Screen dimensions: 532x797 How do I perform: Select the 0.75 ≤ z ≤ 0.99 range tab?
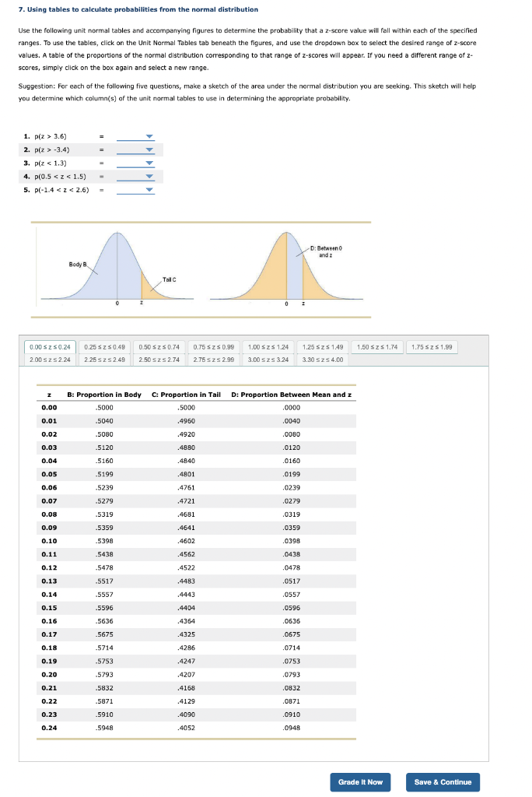point(214,347)
